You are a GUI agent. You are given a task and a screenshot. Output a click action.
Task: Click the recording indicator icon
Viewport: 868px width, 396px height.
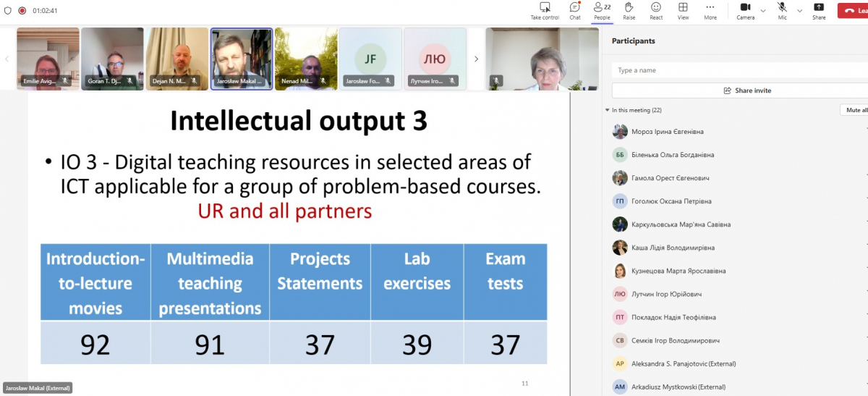22,11
